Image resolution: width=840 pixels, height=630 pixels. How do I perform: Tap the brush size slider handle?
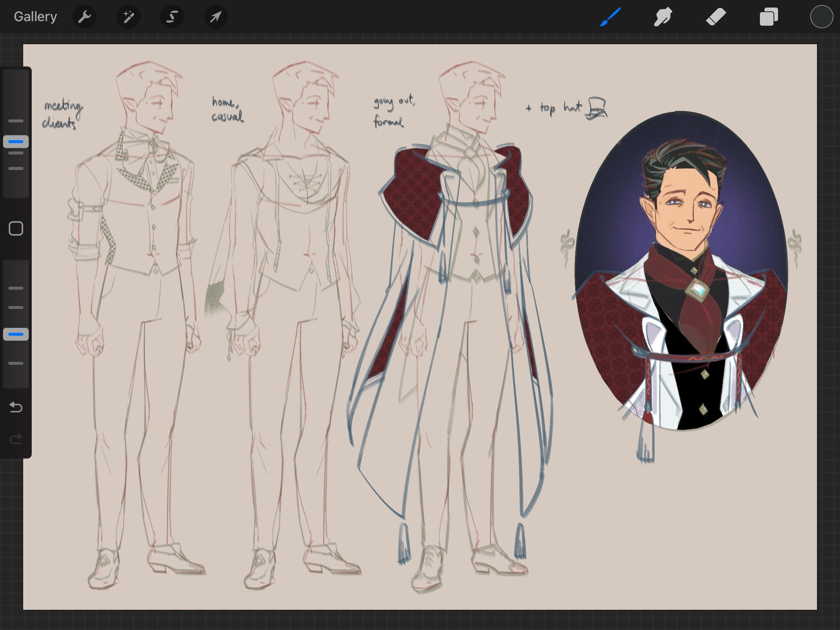pyautogui.click(x=16, y=142)
